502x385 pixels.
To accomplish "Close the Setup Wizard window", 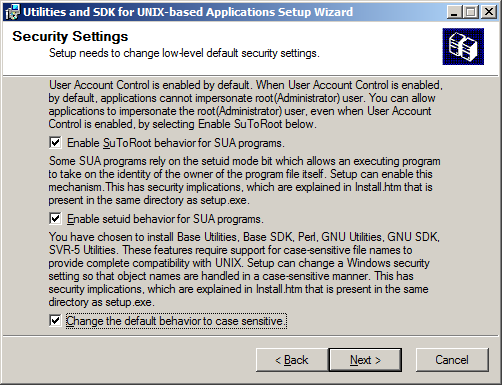I will coord(489,12).
